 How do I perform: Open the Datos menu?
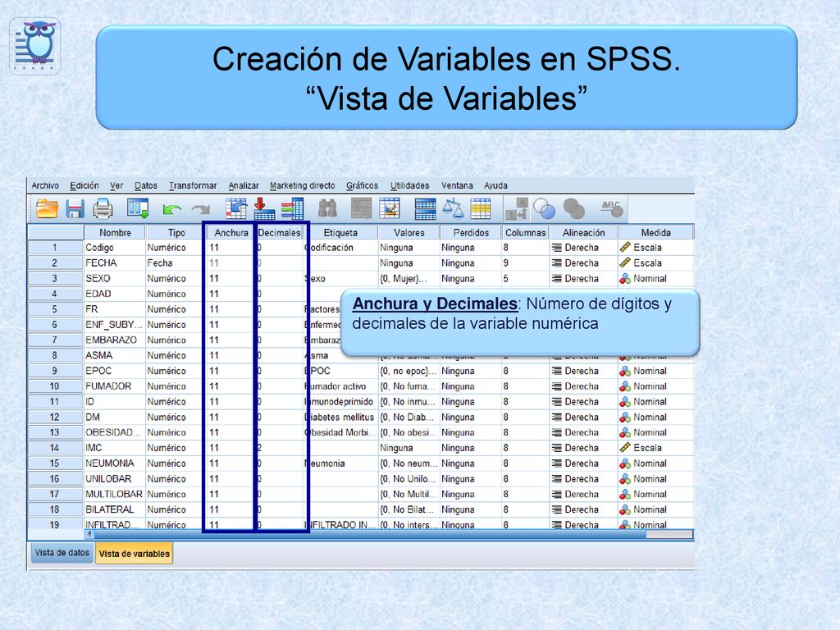pos(146,185)
